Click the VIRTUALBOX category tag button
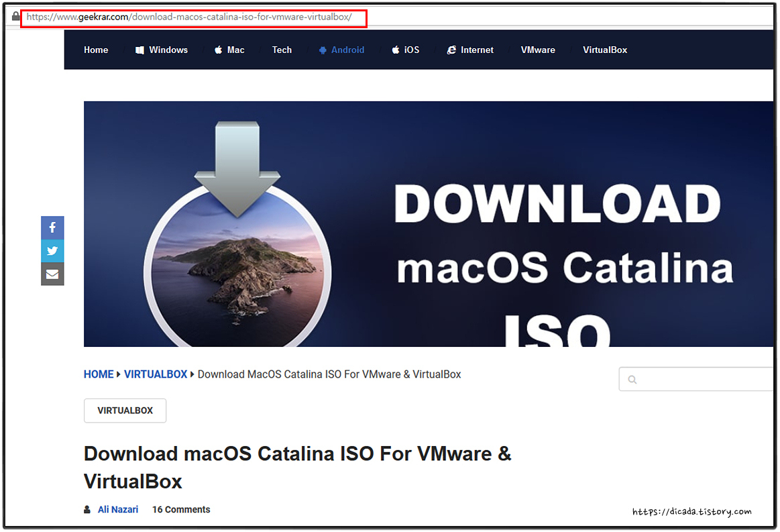Screen dimensions: 780x532 click(125, 411)
